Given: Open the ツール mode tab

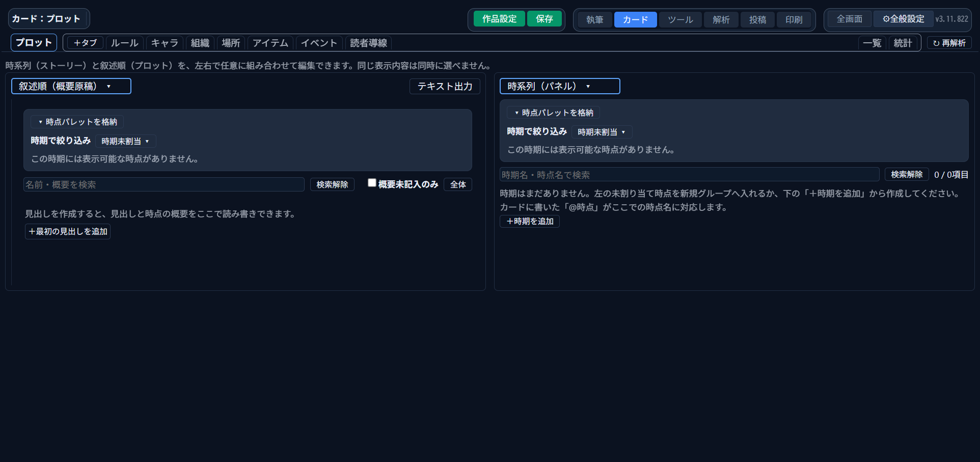Looking at the screenshot, I should (680, 19).
